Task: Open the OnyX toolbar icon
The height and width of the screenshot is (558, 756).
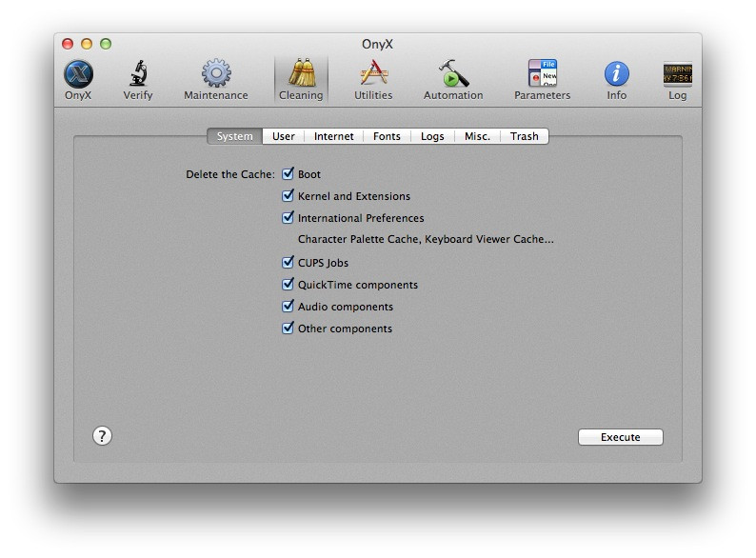Action: [x=78, y=80]
